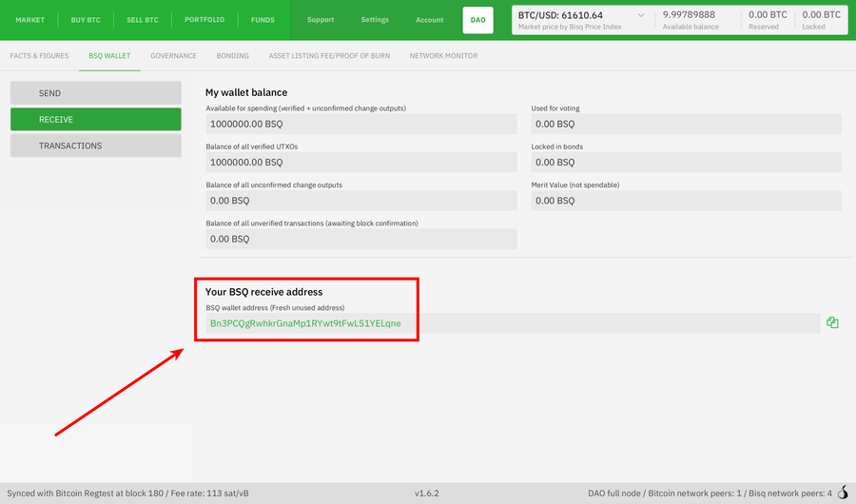Navigate to Portfolio

(204, 20)
